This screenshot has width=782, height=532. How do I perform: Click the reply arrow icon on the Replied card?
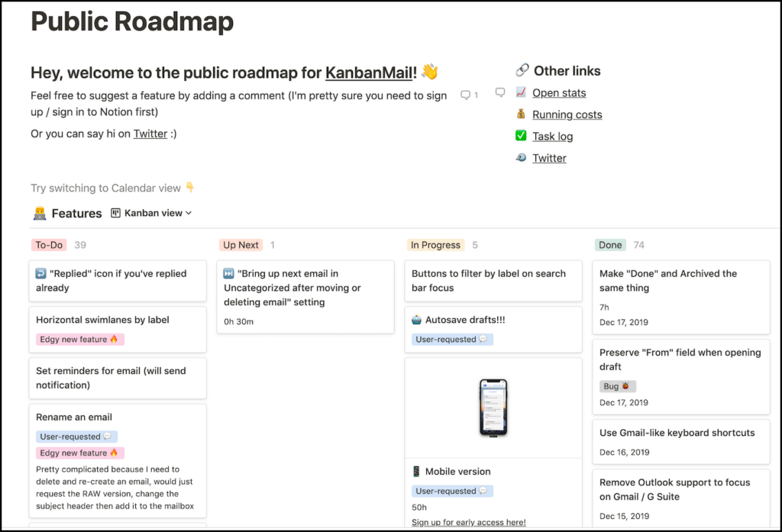click(x=41, y=273)
